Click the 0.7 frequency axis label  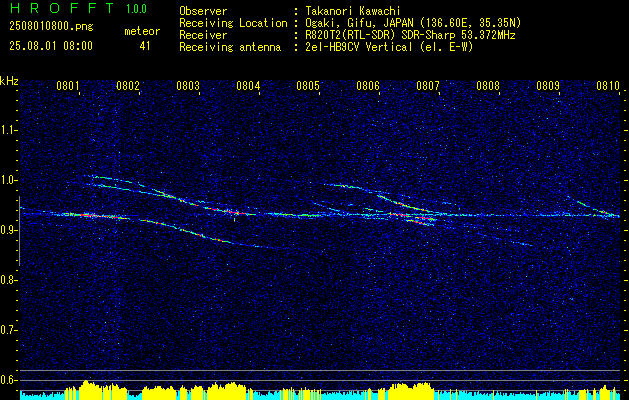tap(8, 330)
